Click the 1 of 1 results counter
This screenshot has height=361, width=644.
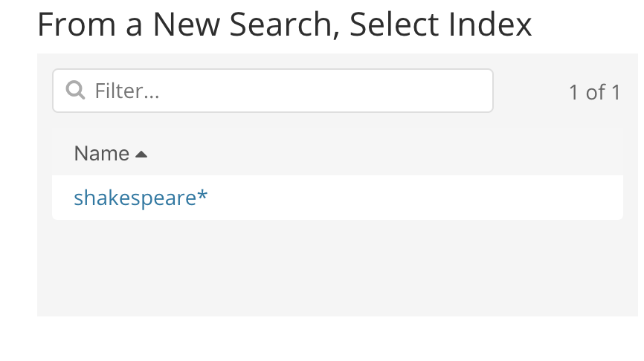click(x=594, y=92)
